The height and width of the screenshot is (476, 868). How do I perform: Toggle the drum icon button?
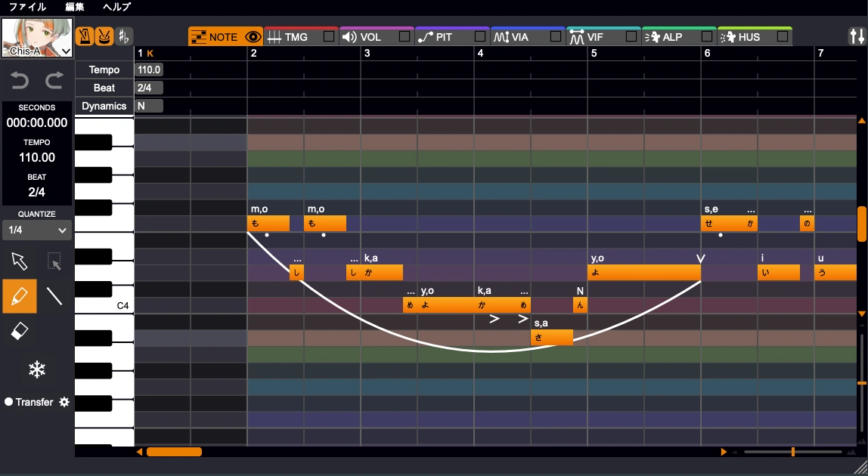[104, 36]
